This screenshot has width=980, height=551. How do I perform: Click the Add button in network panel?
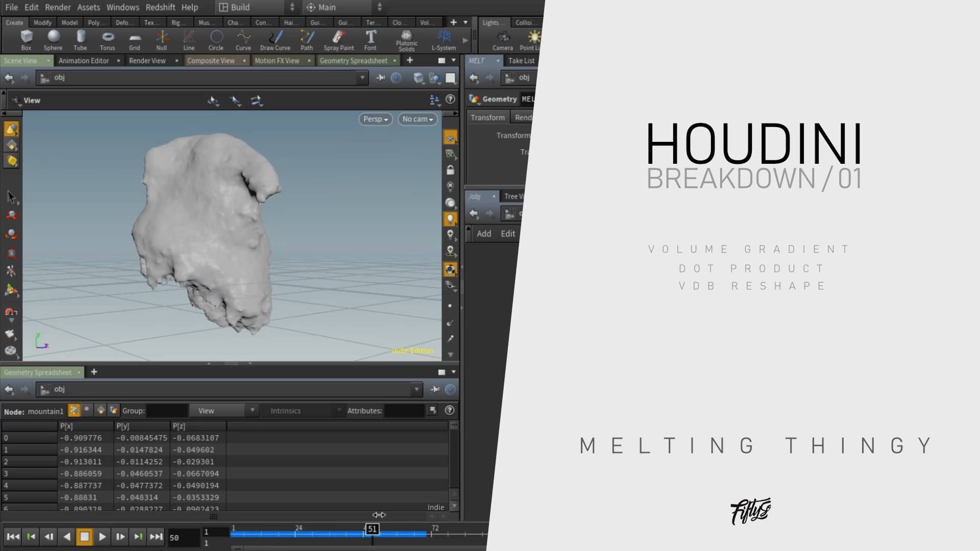pyautogui.click(x=483, y=233)
